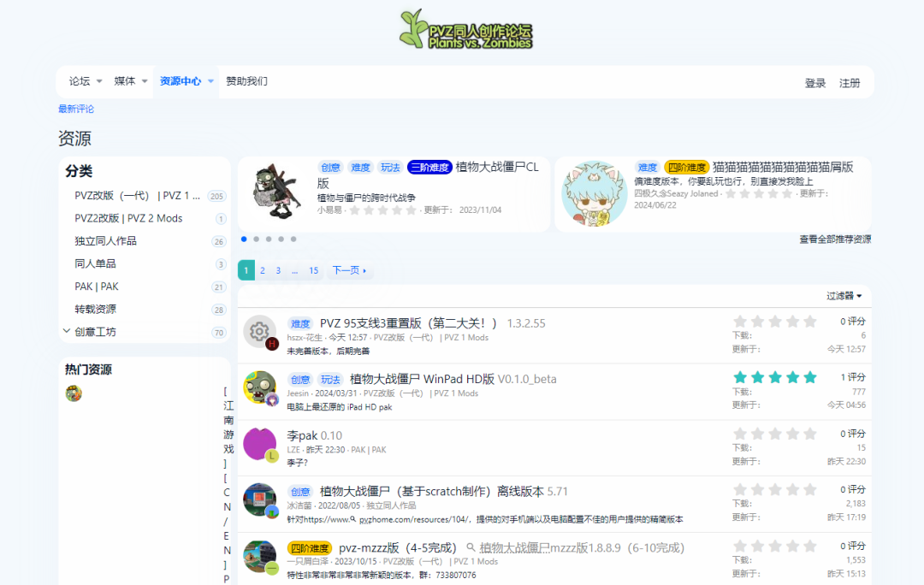
Task: Click the rating stars of PVZ 95支线3重置版
Action: pos(775,321)
